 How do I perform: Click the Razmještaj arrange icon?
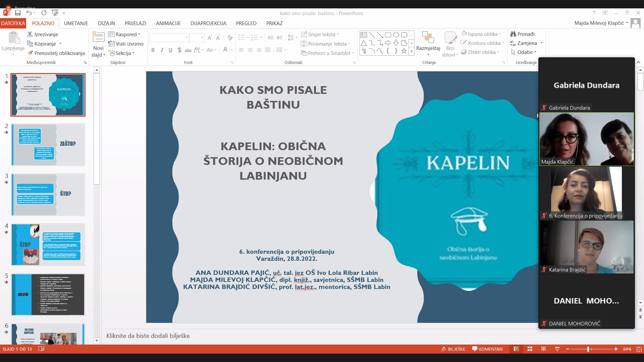[428, 38]
